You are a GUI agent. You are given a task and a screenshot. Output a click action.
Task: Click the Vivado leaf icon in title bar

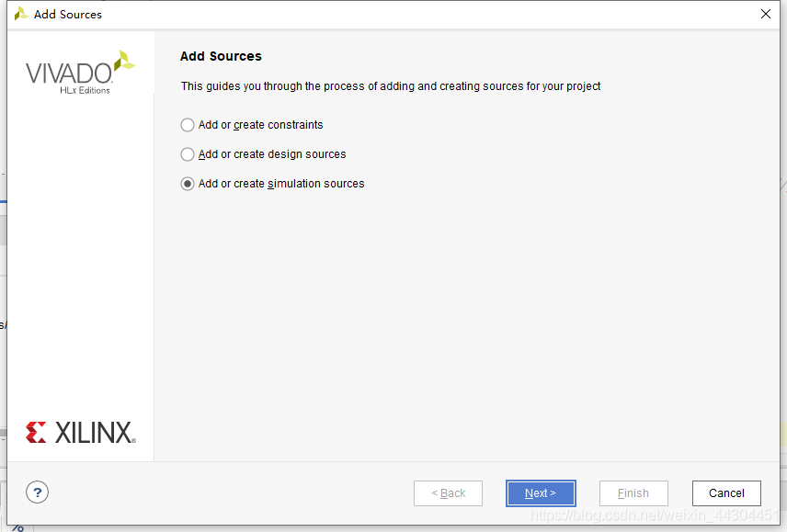20,14
